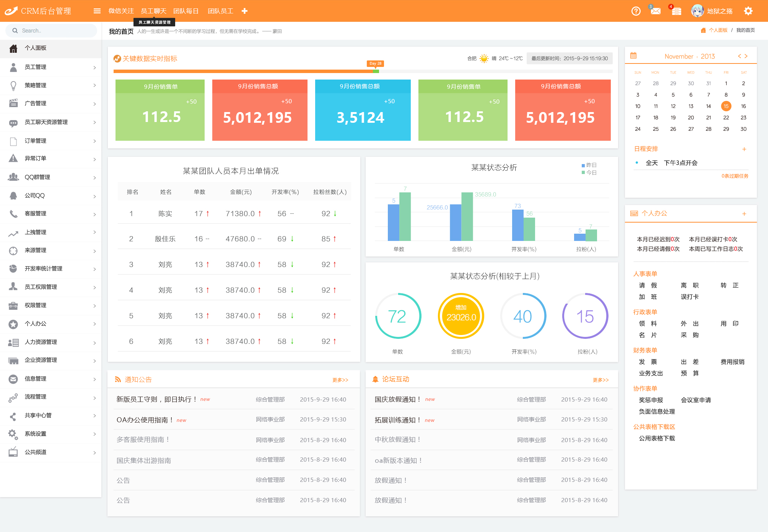768x532 pixels.
Task: Open the 微信关注 top menu item
Action: (x=121, y=11)
